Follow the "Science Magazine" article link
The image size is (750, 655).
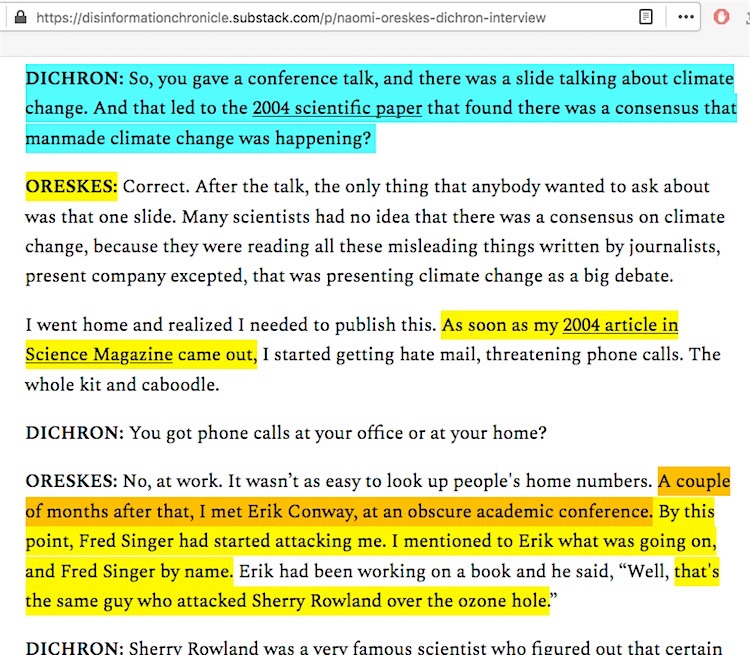[98, 355]
